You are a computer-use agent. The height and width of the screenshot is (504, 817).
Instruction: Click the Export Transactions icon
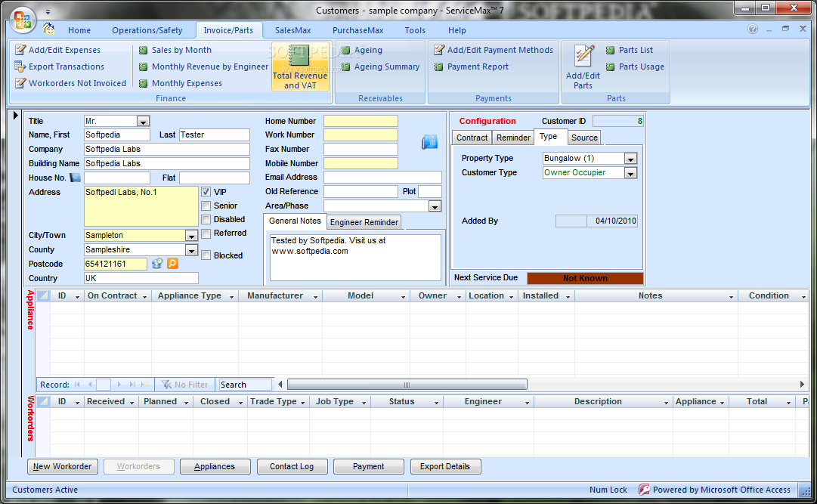click(20, 66)
